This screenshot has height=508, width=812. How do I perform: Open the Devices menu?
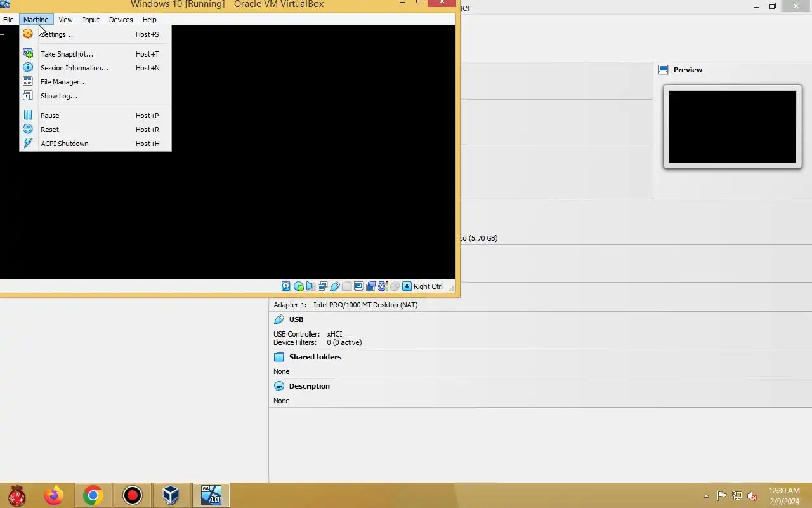(x=121, y=20)
